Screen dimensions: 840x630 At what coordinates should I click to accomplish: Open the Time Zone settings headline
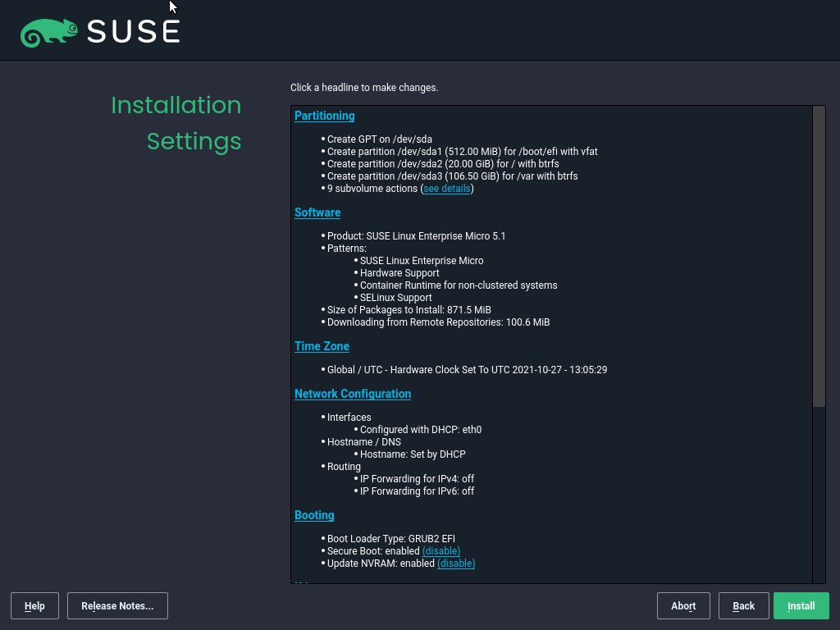322,346
